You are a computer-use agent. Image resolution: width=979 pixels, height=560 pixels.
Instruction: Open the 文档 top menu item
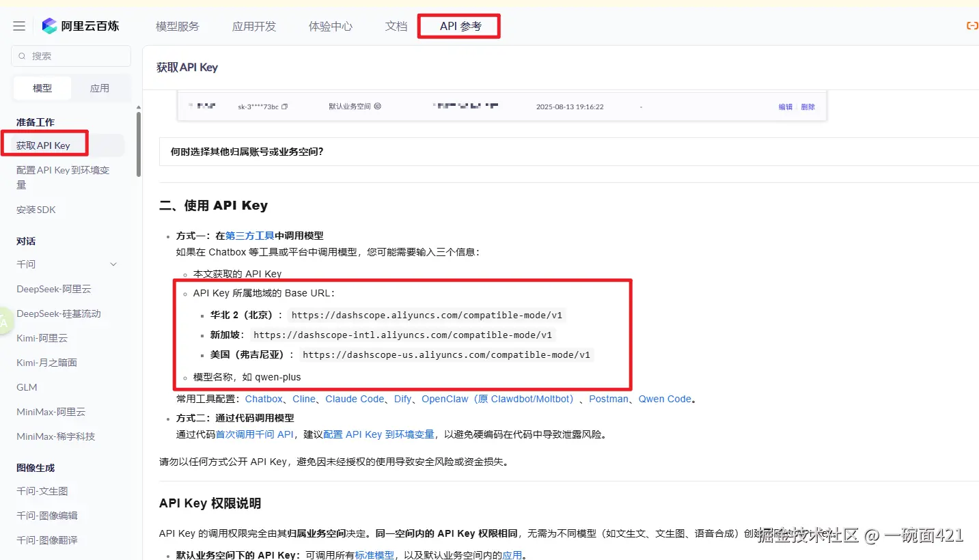(396, 26)
